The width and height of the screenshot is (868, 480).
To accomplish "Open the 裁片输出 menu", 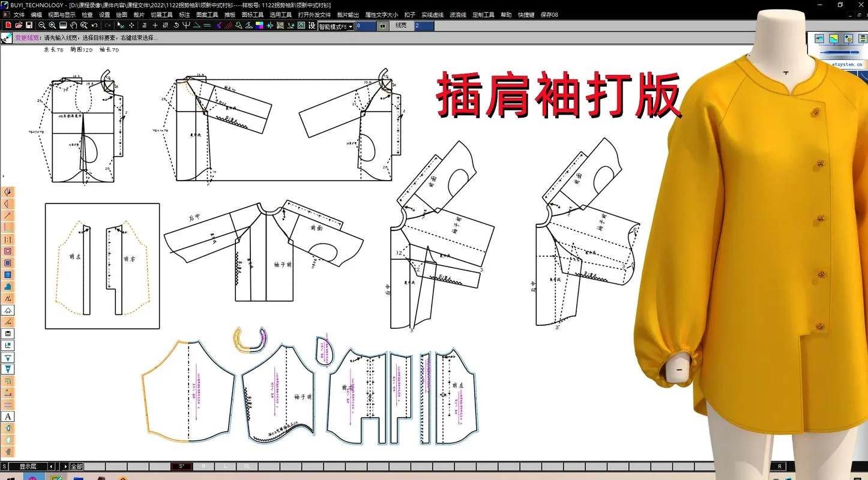I will coord(348,14).
